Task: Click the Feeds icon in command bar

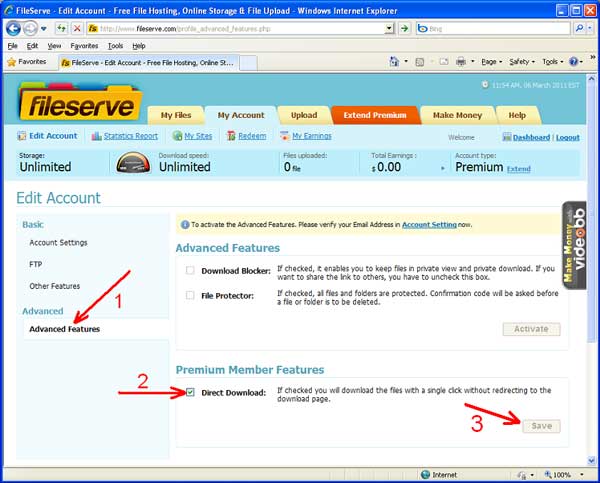Action: click(420, 62)
